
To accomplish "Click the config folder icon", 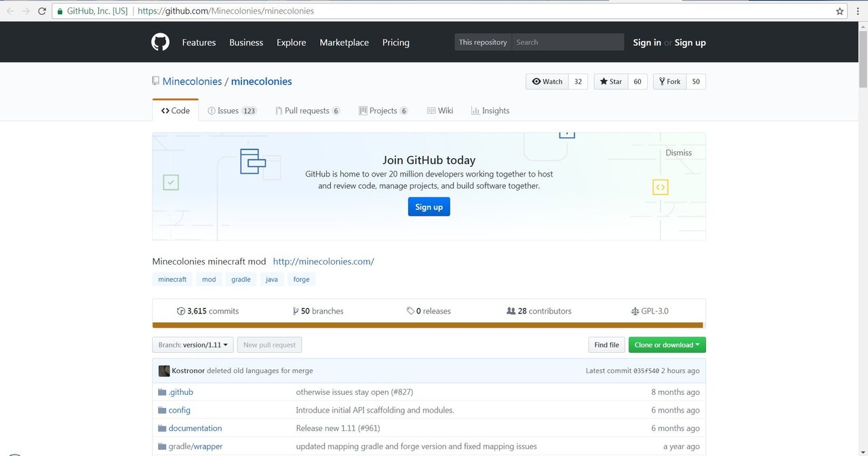I will [162, 411].
